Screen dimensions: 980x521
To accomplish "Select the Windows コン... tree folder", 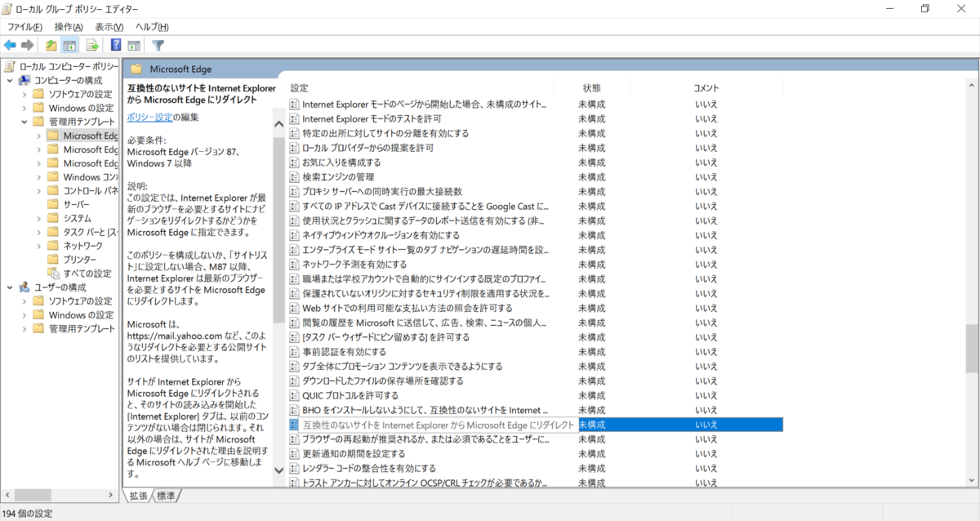I will click(91, 176).
